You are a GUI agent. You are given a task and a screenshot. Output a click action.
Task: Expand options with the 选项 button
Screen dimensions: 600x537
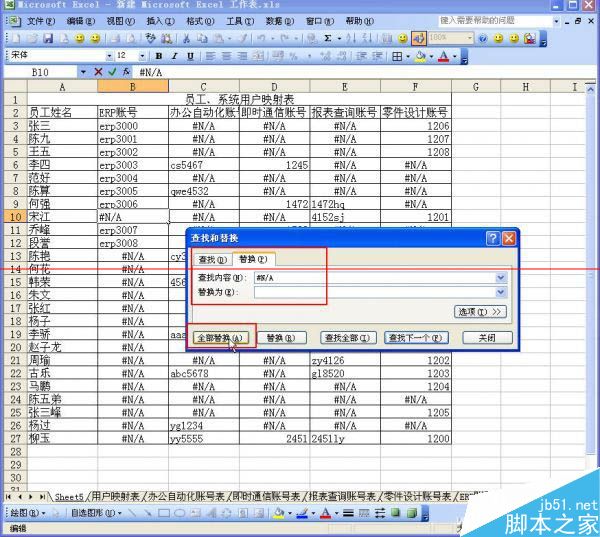pos(481,312)
